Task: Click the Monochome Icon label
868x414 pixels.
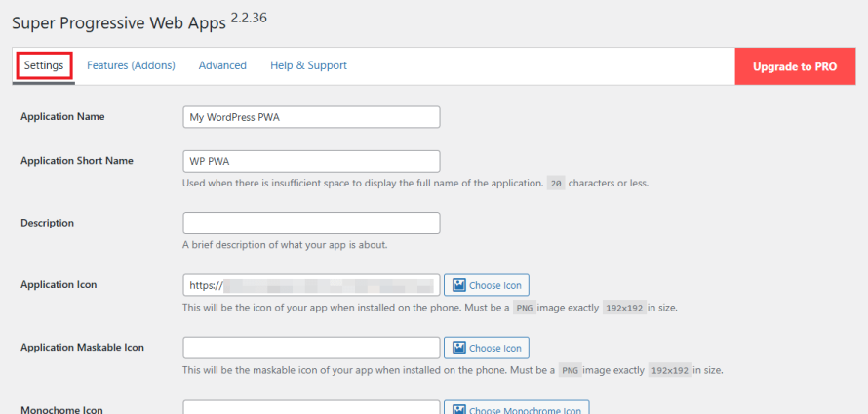Action: click(61, 409)
